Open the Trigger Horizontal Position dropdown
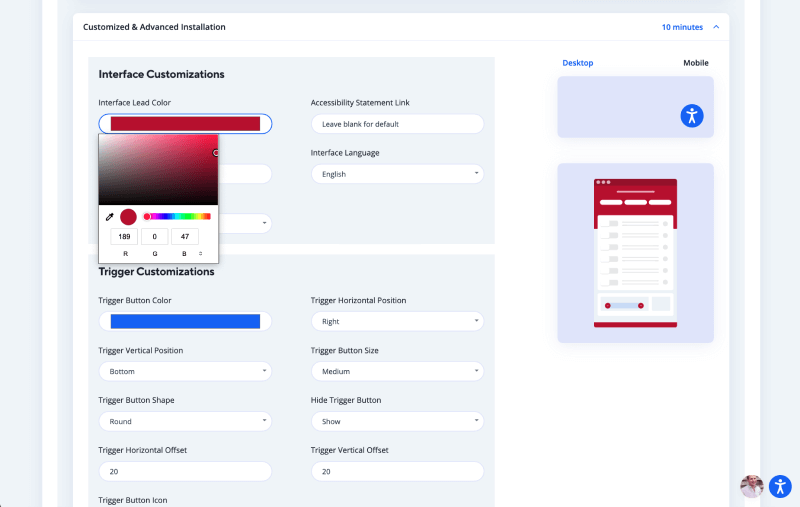The height and width of the screenshot is (507, 800). (397, 322)
